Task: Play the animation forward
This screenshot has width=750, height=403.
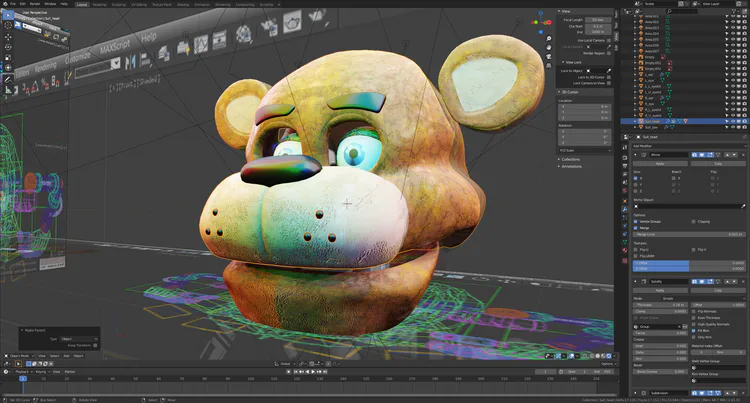Action: (x=313, y=371)
